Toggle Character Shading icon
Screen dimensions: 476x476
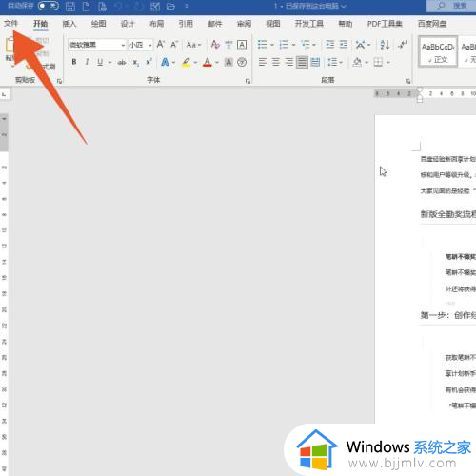(228, 62)
